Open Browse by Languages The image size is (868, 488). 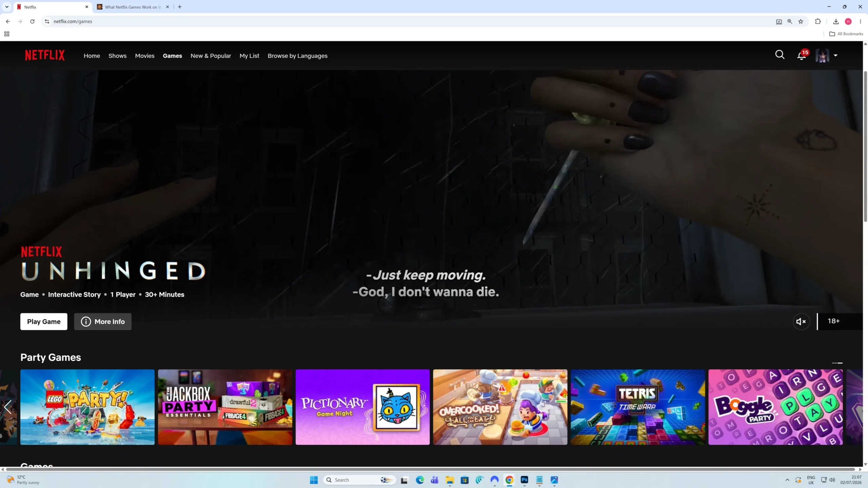click(x=297, y=56)
